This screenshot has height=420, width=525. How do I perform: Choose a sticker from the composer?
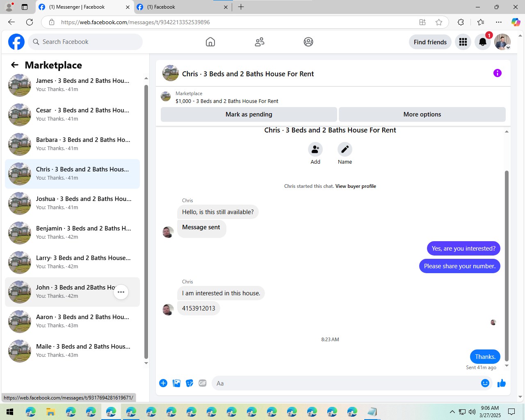(189, 383)
